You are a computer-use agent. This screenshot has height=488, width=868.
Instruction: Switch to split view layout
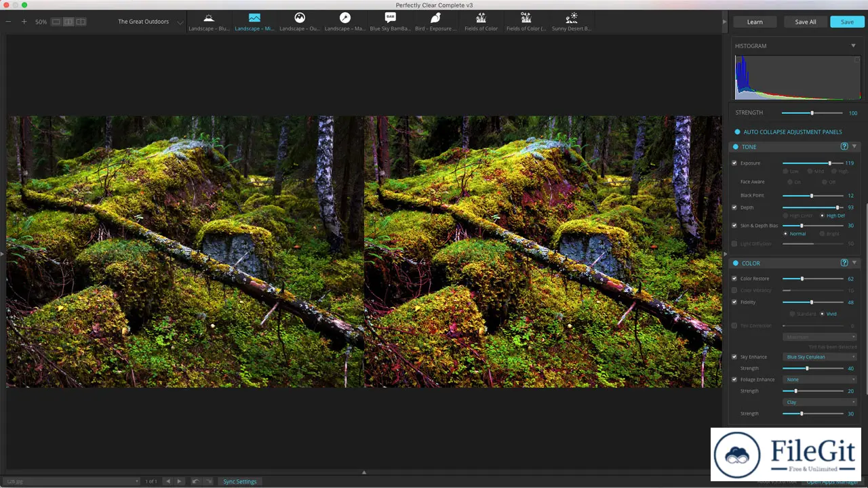[68, 22]
